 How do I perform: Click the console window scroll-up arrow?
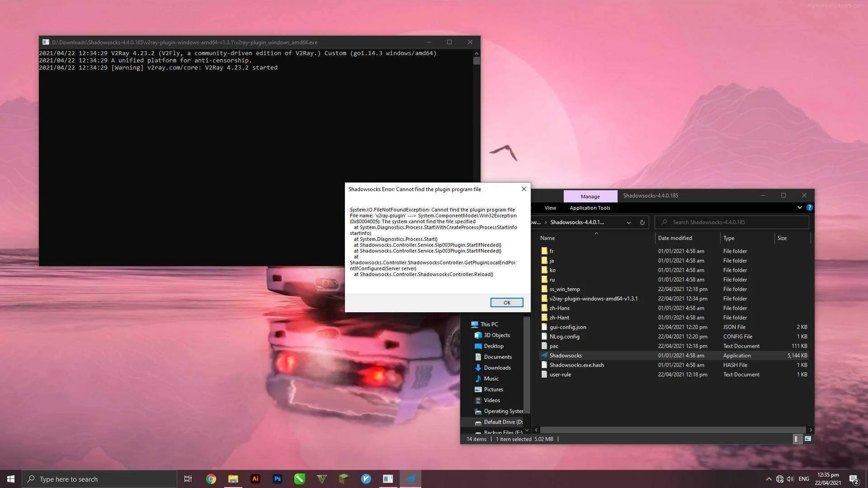(x=476, y=53)
